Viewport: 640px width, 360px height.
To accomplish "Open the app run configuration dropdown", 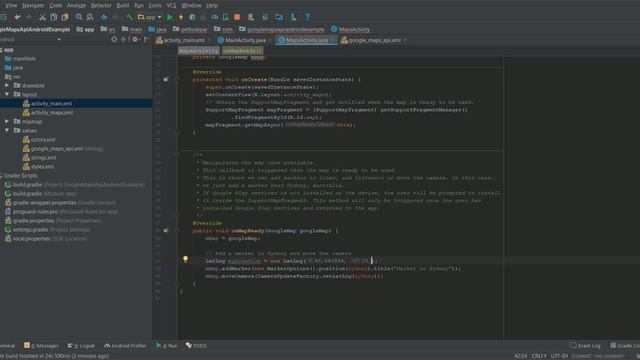I will 149,17.
